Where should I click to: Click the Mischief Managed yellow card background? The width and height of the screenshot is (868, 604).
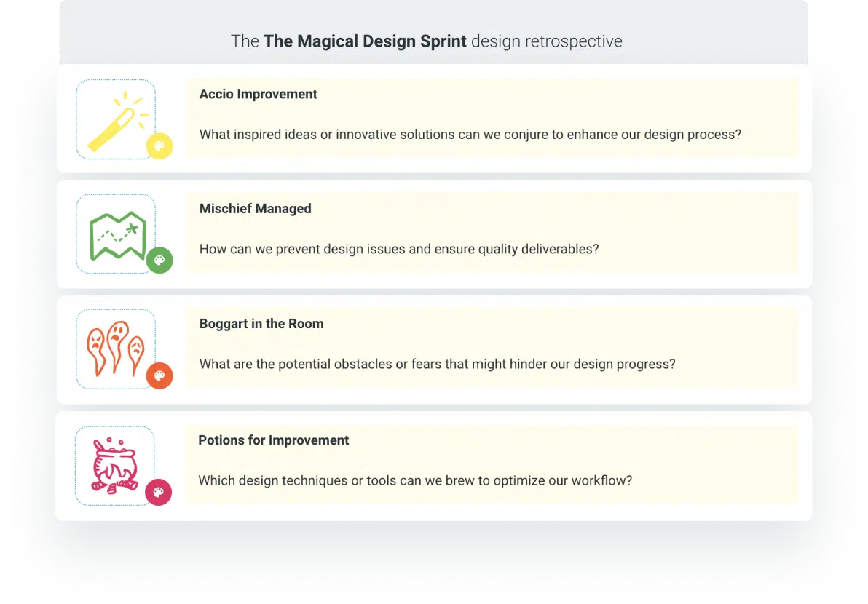point(492,232)
